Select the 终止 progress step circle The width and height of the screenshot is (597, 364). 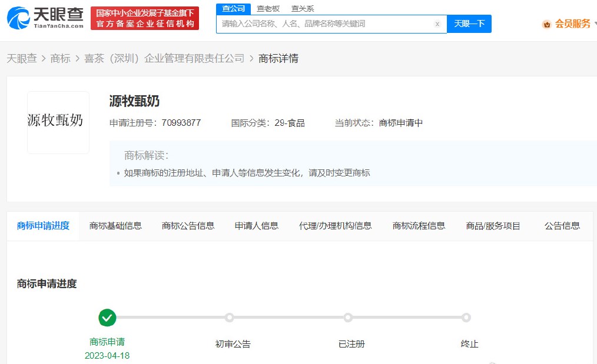(466, 318)
